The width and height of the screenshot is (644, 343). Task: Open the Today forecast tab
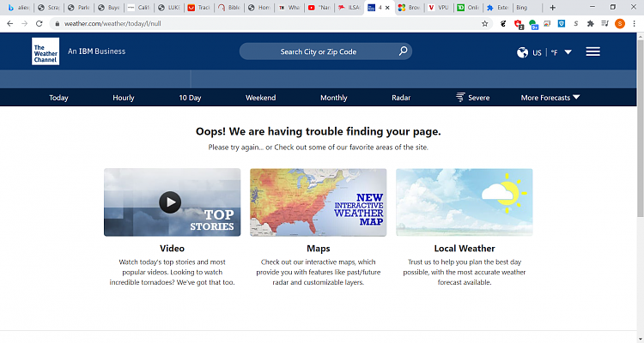tap(58, 98)
